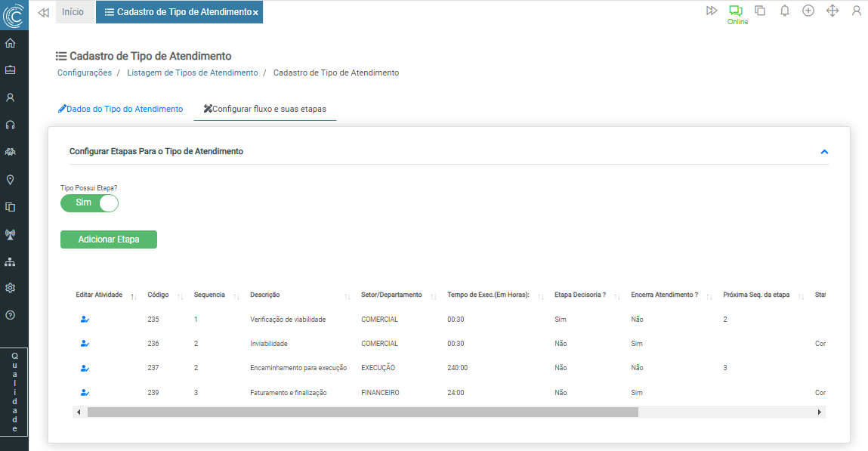Screen dimensions: 868x451
Task: Open the headset support icon in the sidebar
Action: coord(11,125)
